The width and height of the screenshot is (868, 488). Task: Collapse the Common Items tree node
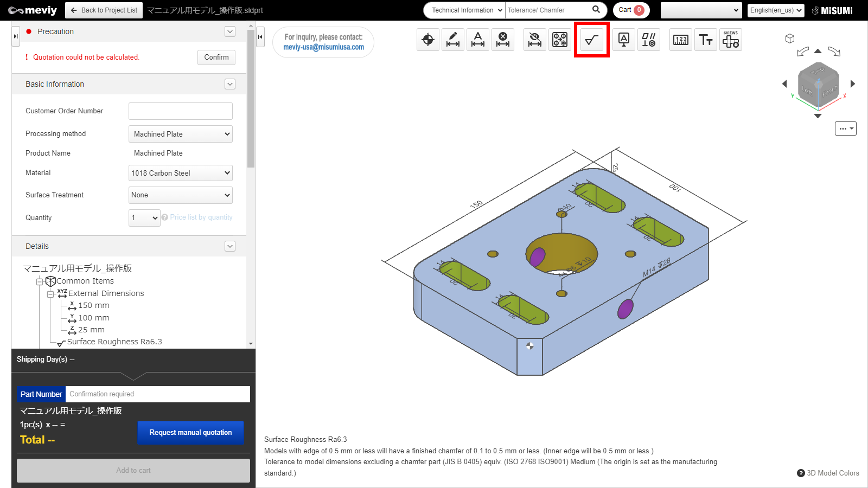(39, 281)
